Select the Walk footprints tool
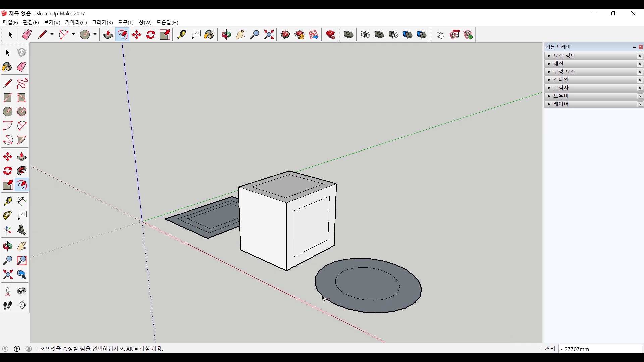 pos(7,305)
